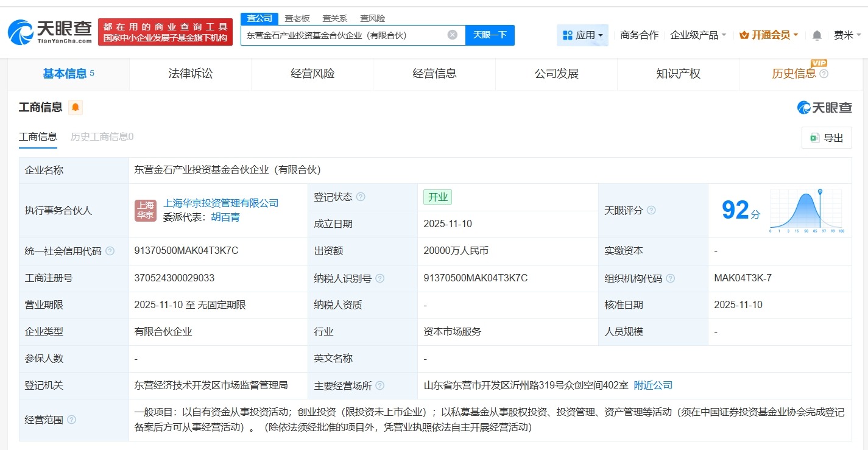Screen dimensions: 868x450
Task: Click the 天眼一下 search button
Action: pyautogui.click(x=490, y=35)
